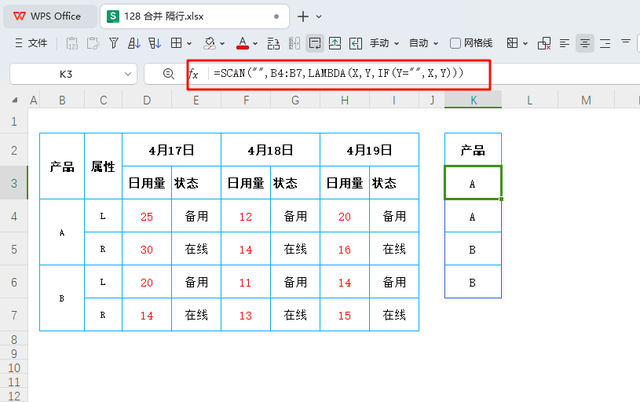Click the select-all corner triangle
The image size is (640, 402).
tap(15, 100)
